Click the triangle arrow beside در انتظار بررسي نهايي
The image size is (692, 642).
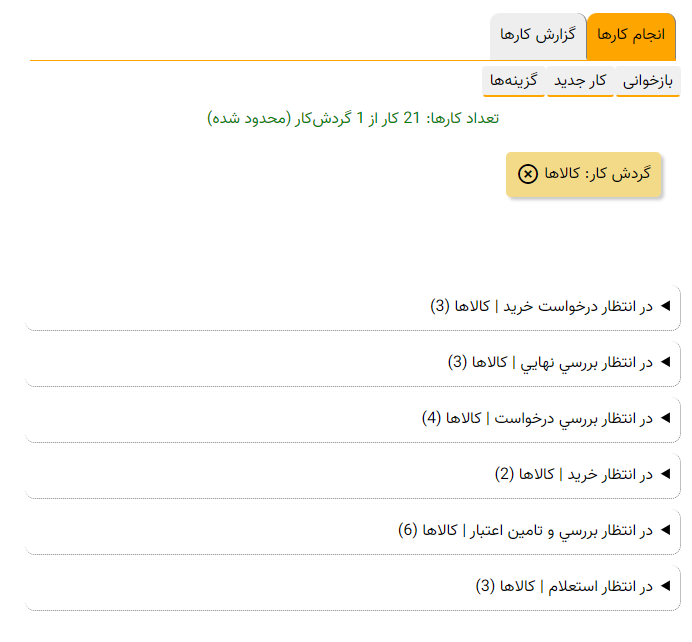pos(665,361)
